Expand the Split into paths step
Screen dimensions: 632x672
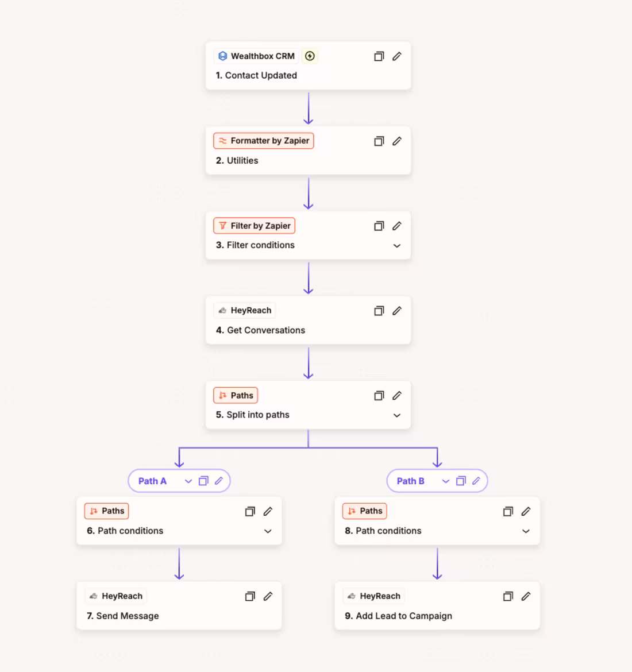point(397,415)
